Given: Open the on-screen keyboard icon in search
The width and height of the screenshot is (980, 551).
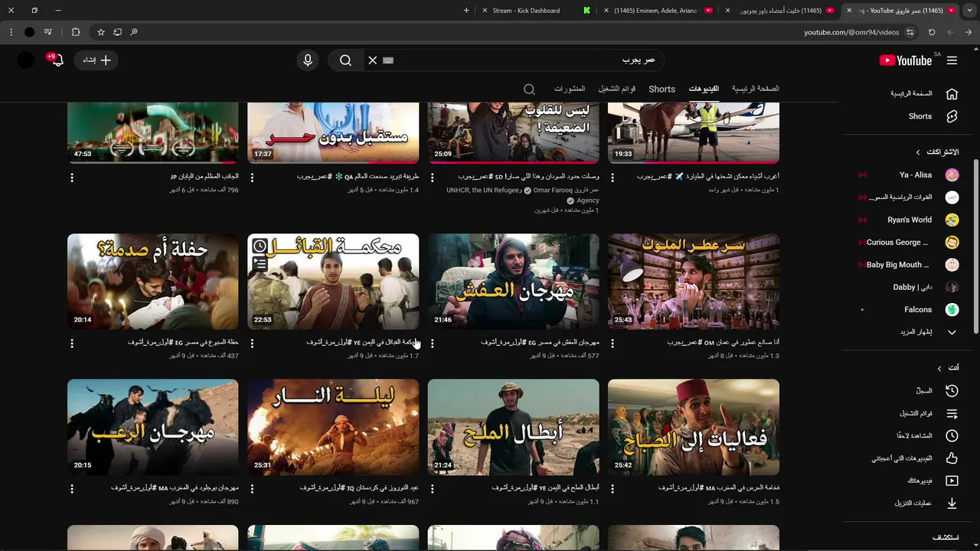Looking at the screenshot, I should 388,60.
